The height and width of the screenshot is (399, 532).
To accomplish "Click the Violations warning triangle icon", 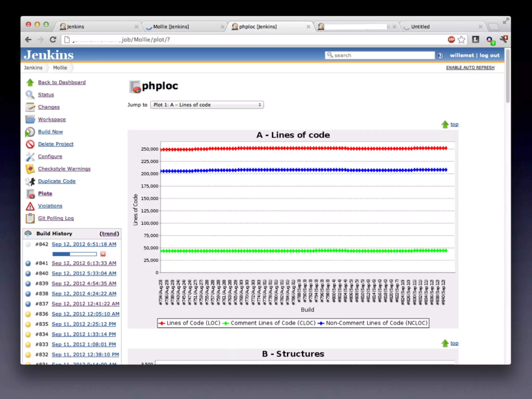I will [30, 206].
